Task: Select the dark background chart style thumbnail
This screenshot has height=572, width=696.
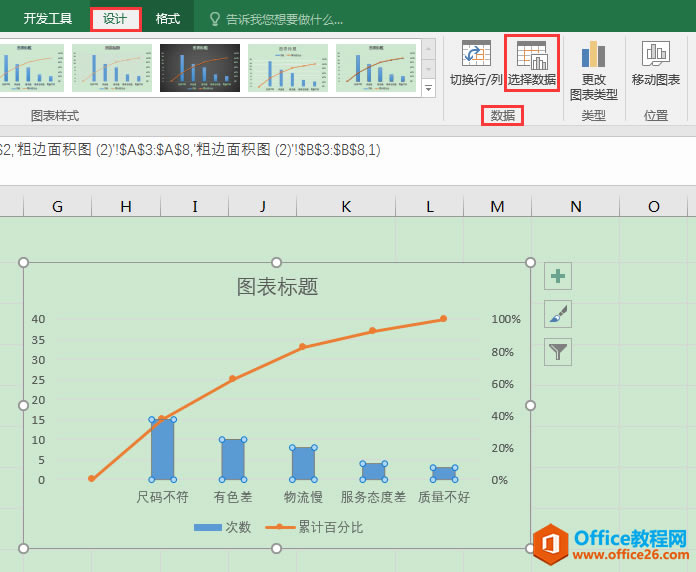Action: 200,68
